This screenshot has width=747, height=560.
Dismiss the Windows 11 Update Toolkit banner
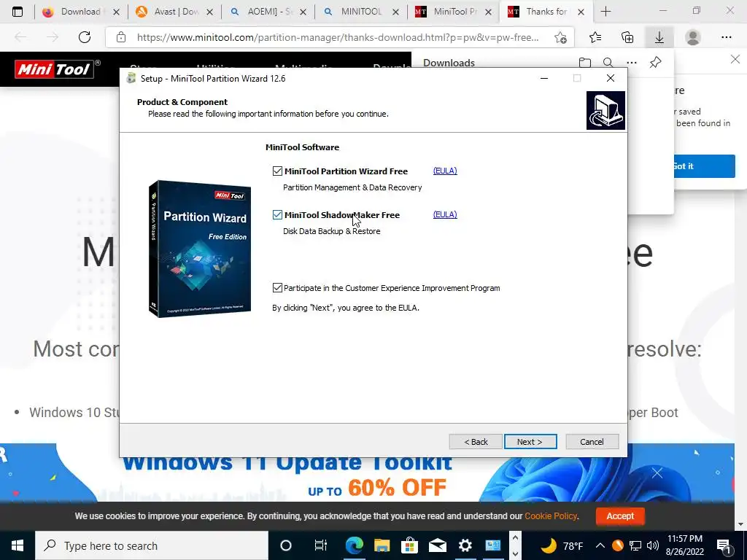[657, 472]
